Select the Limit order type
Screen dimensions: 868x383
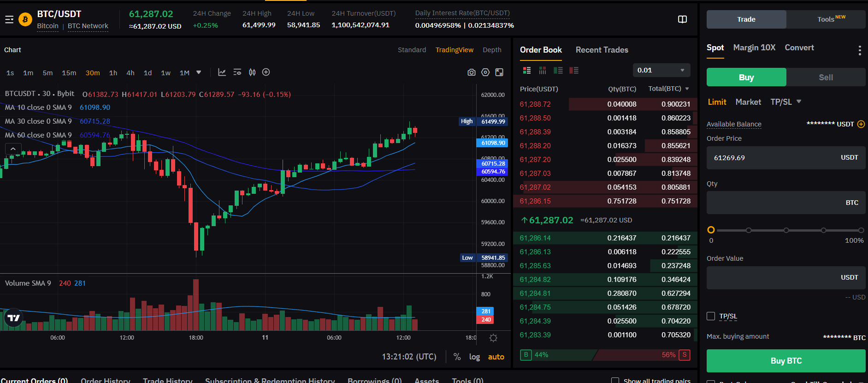pyautogui.click(x=717, y=102)
